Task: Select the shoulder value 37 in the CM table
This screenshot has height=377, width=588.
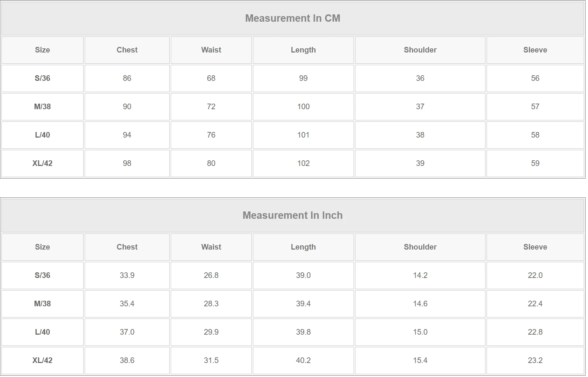Action: (420, 107)
